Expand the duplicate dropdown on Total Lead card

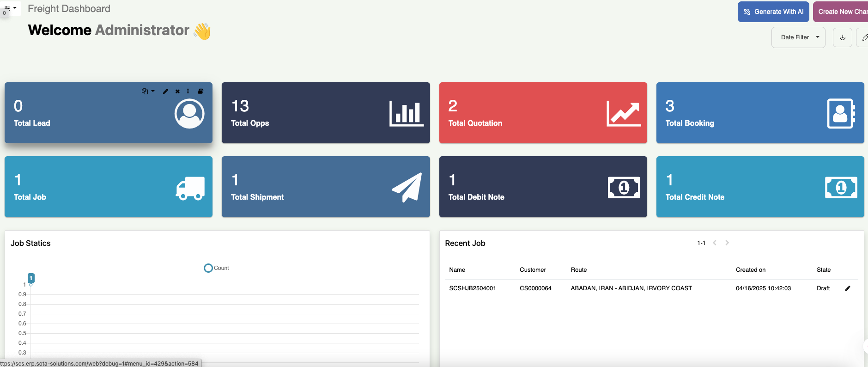click(148, 92)
